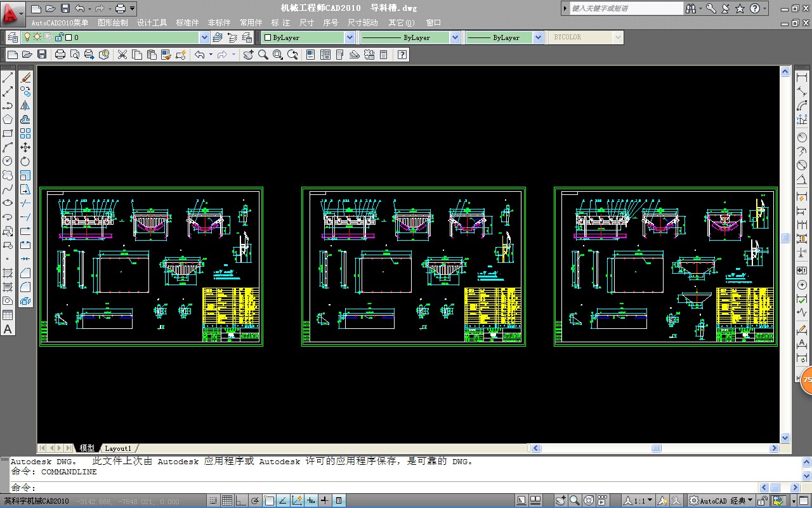
Task: Select the Polygon draw tool
Action: pyautogui.click(x=8, y=119)
